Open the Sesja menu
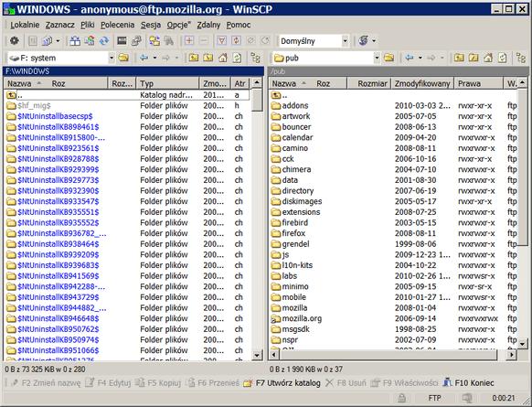 coord(151,25)
